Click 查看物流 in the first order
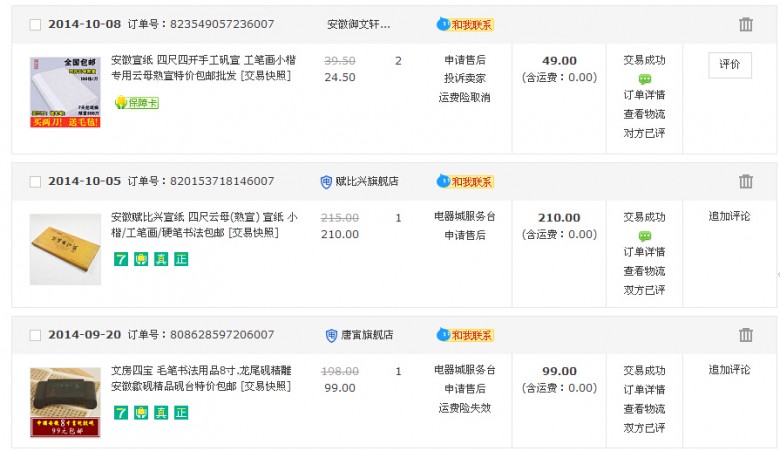 pyautogui.click(x=644, y=114)
